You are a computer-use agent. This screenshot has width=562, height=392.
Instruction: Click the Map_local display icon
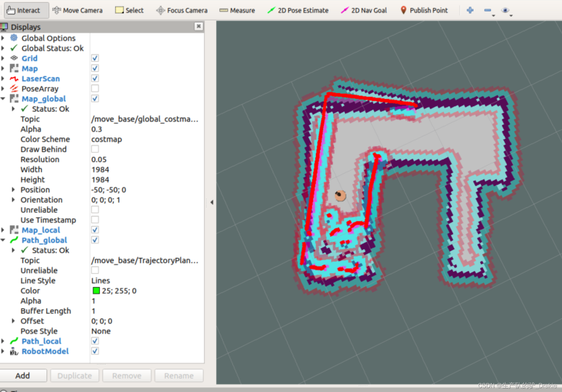14,230
